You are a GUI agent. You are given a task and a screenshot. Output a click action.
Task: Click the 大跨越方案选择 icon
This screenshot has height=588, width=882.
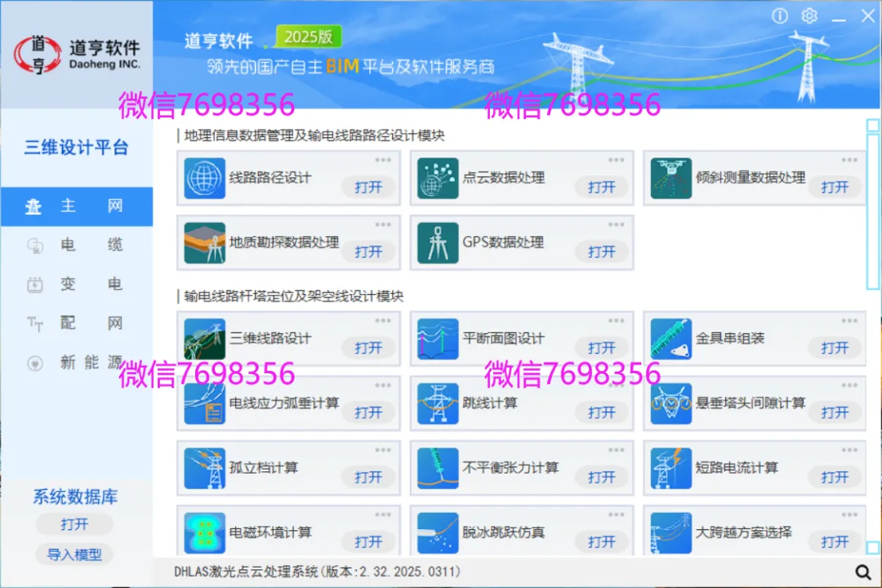pos(671,532)
